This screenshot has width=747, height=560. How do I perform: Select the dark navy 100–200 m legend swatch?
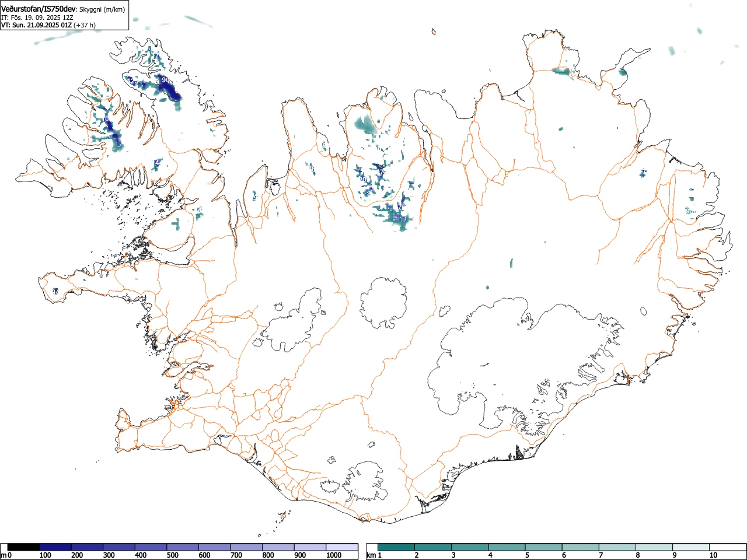coord(55,547)
